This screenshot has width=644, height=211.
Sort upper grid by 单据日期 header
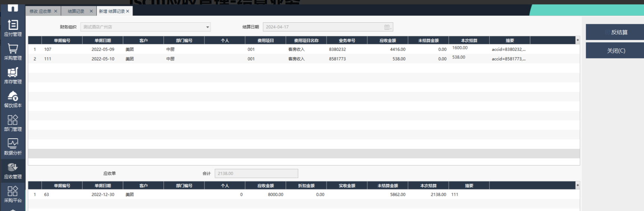103,40
